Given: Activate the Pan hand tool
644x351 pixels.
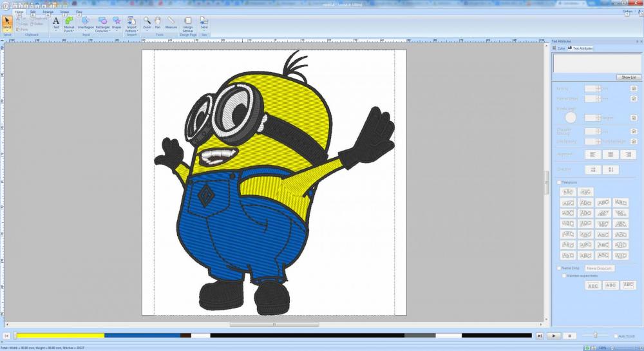Looking at the screenshot, I should 158,24.
